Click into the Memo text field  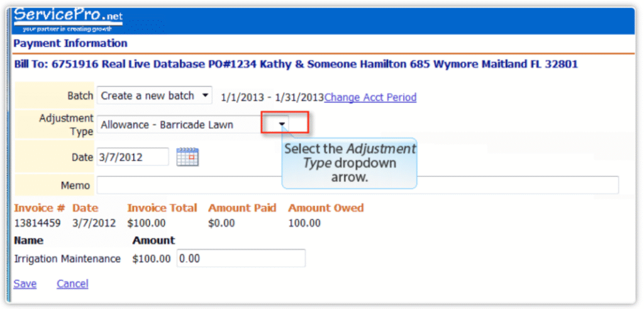tap(357, 186)
